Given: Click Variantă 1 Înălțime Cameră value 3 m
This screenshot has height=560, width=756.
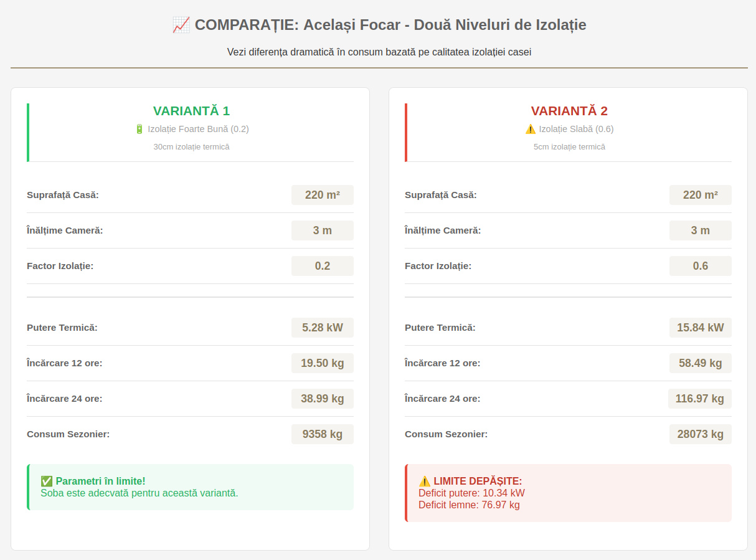Looking at the screenshot, I should (323, 230).
